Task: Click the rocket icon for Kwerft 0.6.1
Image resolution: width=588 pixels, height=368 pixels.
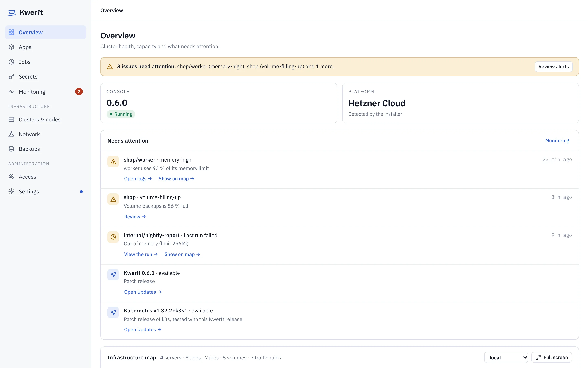Action: click(x=113, y=275)
